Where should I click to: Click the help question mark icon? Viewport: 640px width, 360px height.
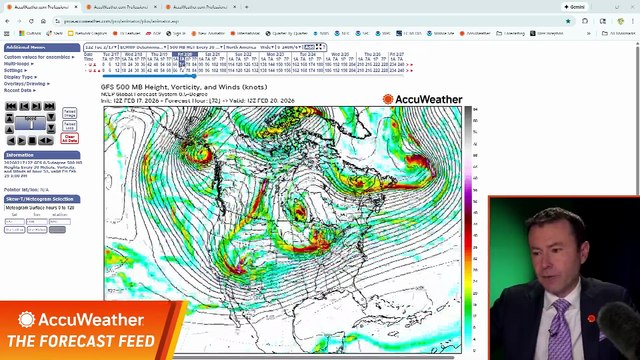(324, 47)
